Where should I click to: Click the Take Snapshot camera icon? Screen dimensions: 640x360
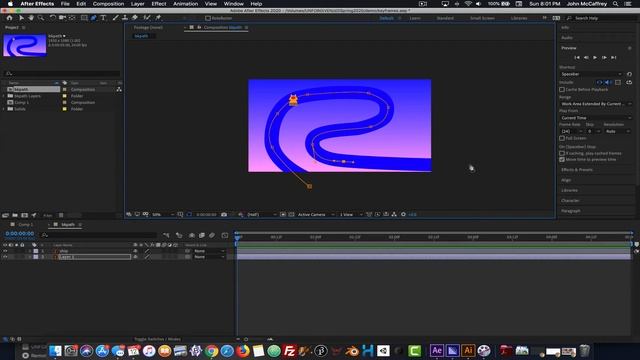pyautogui.click(x=224, y=214)
